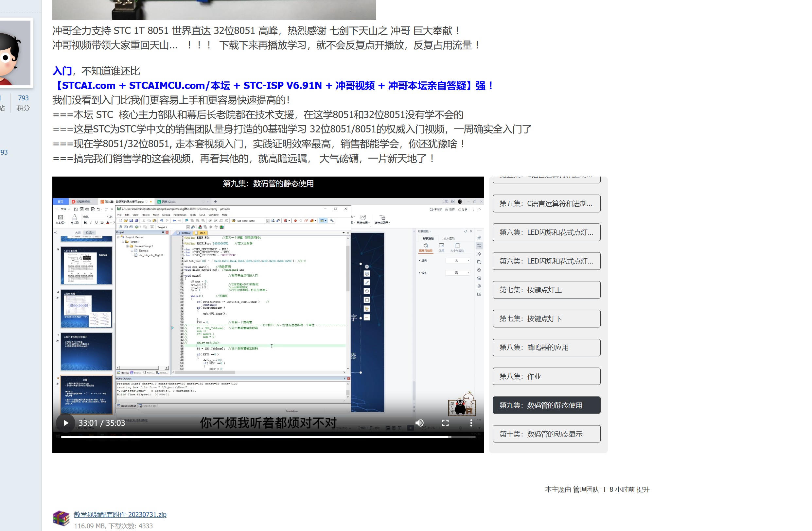This screenshot has width=812, height=531.
Task: Select highlighted episode 第九集：数码管的静态使用
Action: point(546,405)
